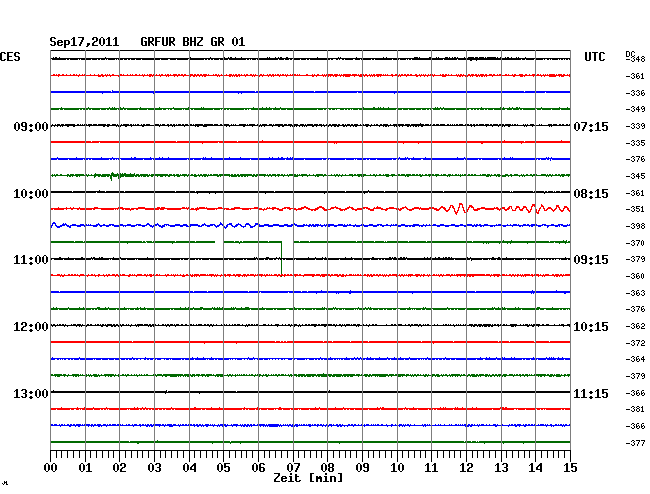The height and width of the screenshot is (494, 650).
Task: Select minute tick label 07
Action: (x=293, y=468)
